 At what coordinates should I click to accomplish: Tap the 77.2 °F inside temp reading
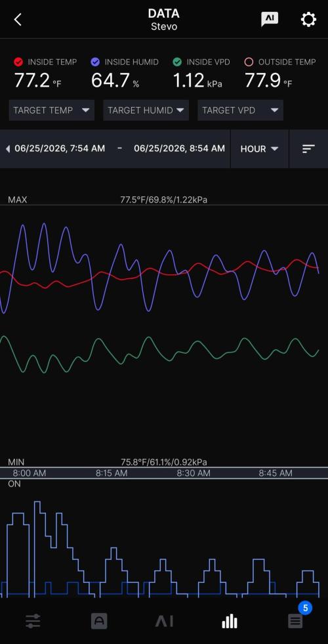[x=37, y=81]
